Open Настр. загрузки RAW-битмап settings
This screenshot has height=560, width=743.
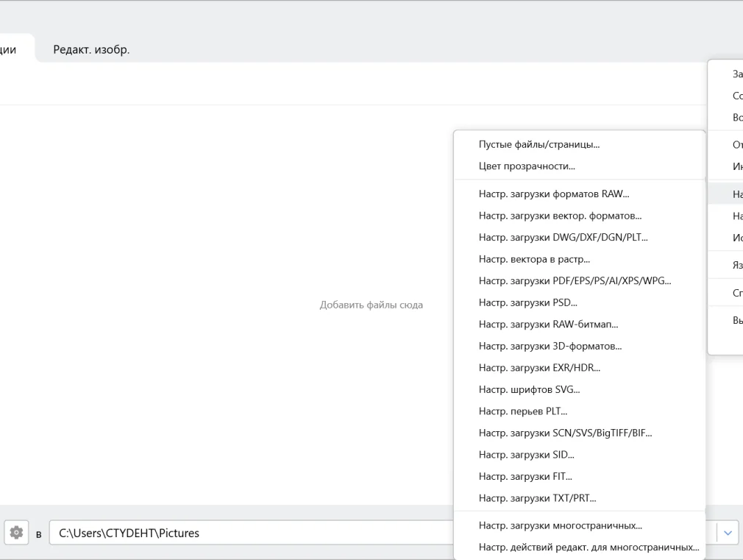coord(548,325)
